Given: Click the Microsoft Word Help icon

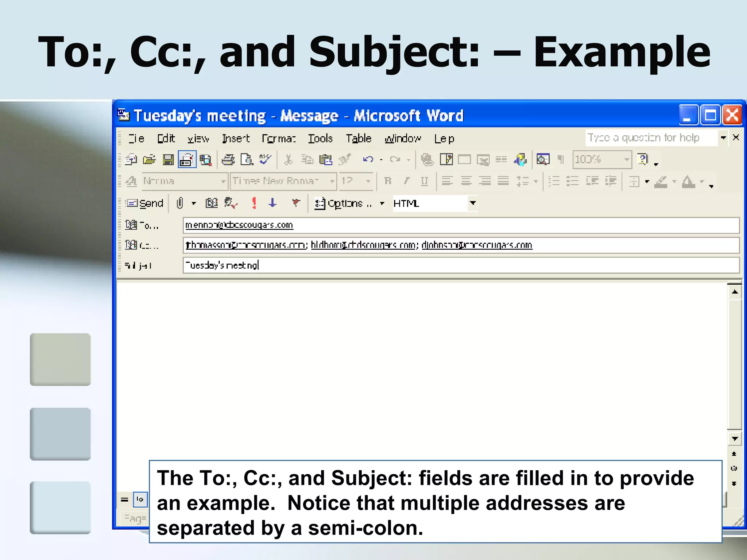Looking at the screenshot, I should [x=643, y=160].
